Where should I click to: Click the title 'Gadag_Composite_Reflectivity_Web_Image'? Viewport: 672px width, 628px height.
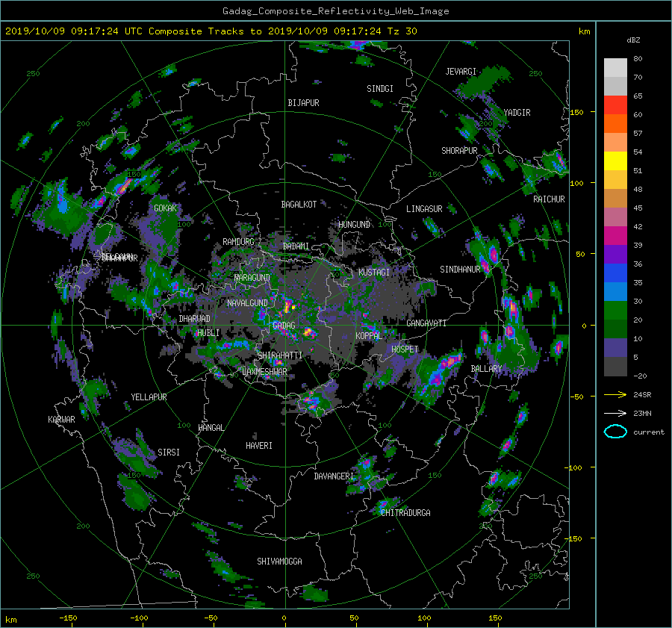[335, 11]
